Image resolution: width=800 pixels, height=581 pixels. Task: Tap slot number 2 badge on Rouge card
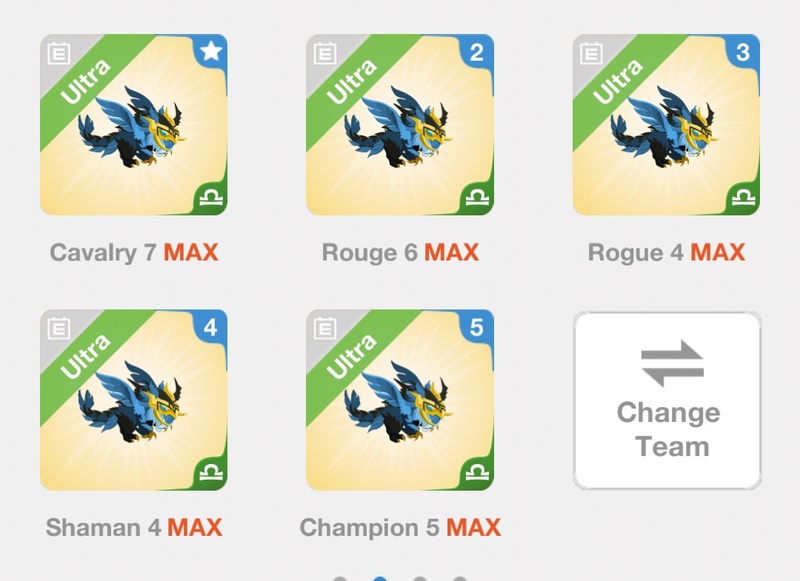477,52
